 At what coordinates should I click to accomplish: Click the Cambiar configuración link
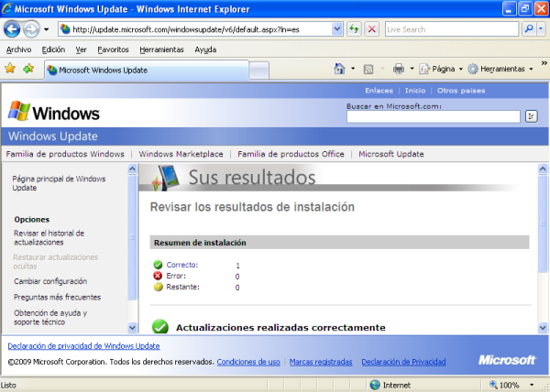coord(50,281)
